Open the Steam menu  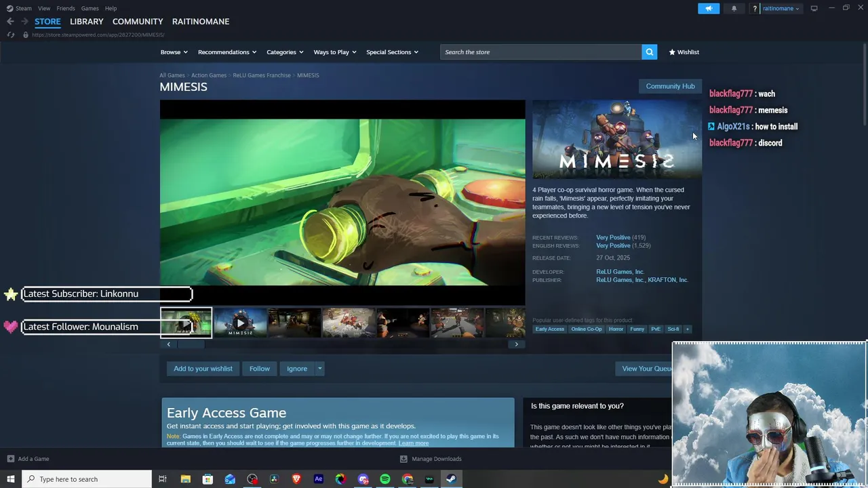pos(24,8)
